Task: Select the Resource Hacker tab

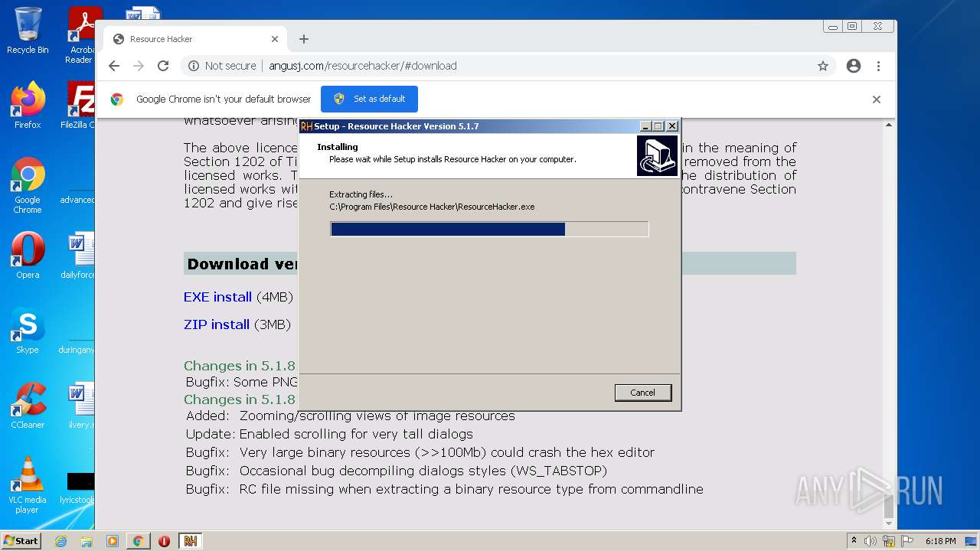Action: 195,39
